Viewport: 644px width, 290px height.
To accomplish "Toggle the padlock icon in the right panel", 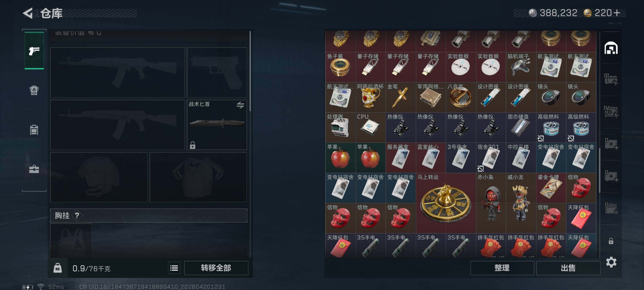I will tap(611, 241).
